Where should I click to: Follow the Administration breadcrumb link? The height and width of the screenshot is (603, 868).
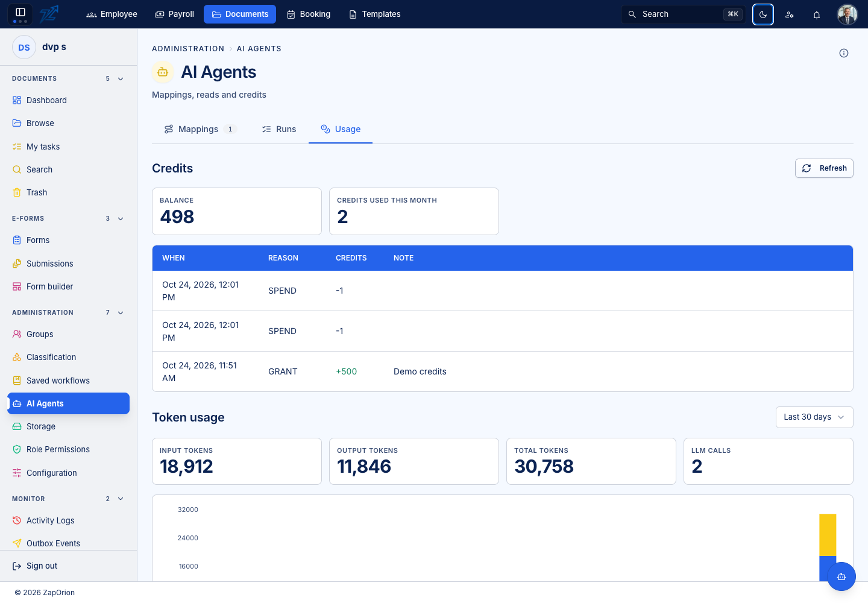(x=188, y=49)
